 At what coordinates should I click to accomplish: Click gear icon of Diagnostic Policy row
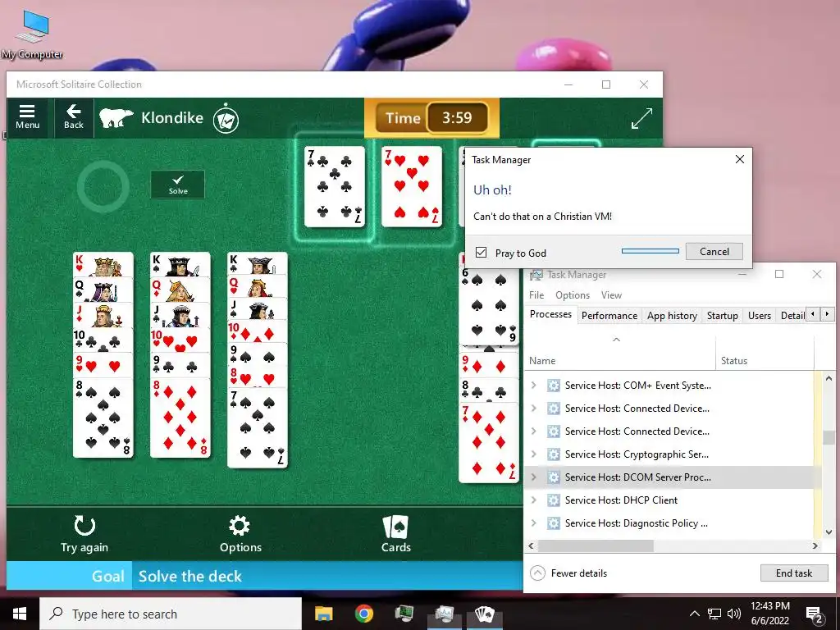pos(554,523)
